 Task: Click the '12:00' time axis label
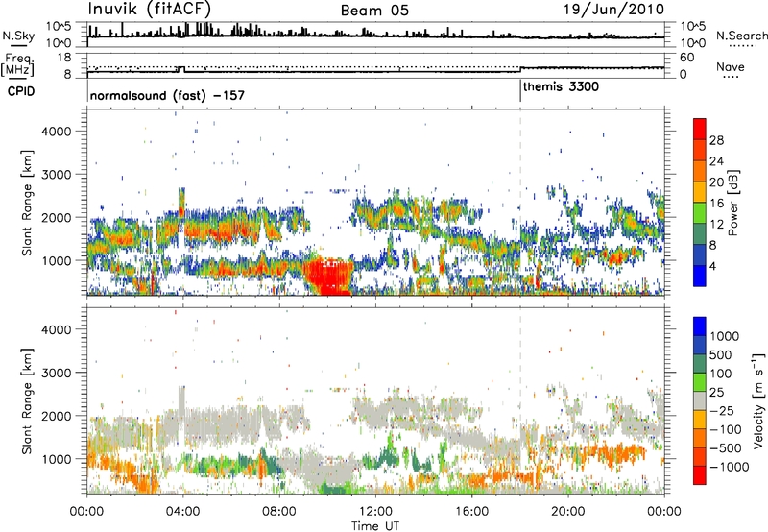tap(375, 512)
